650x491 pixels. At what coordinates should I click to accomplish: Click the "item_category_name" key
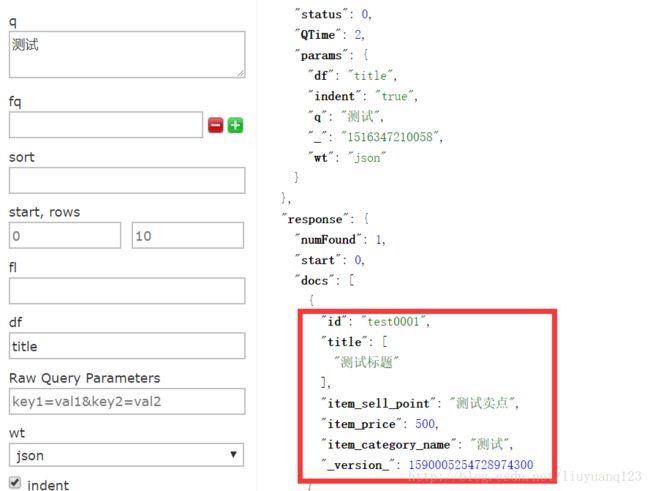389,445
